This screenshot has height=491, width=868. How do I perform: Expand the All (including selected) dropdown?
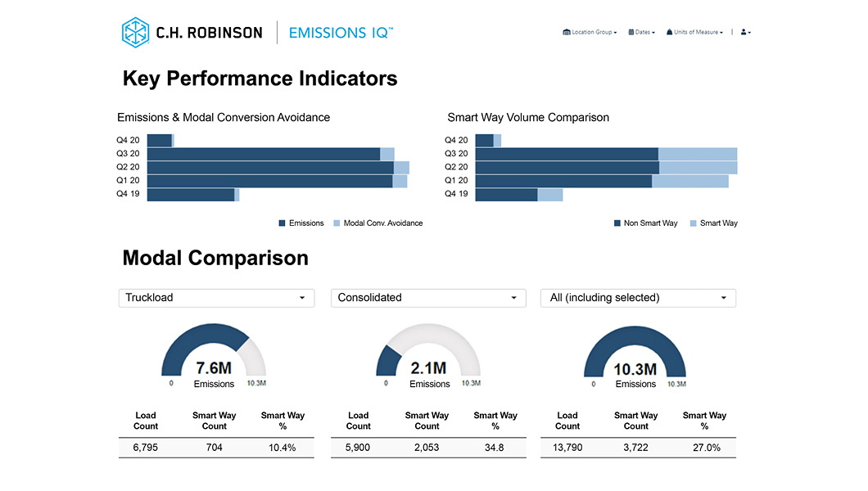coord(638,298)
